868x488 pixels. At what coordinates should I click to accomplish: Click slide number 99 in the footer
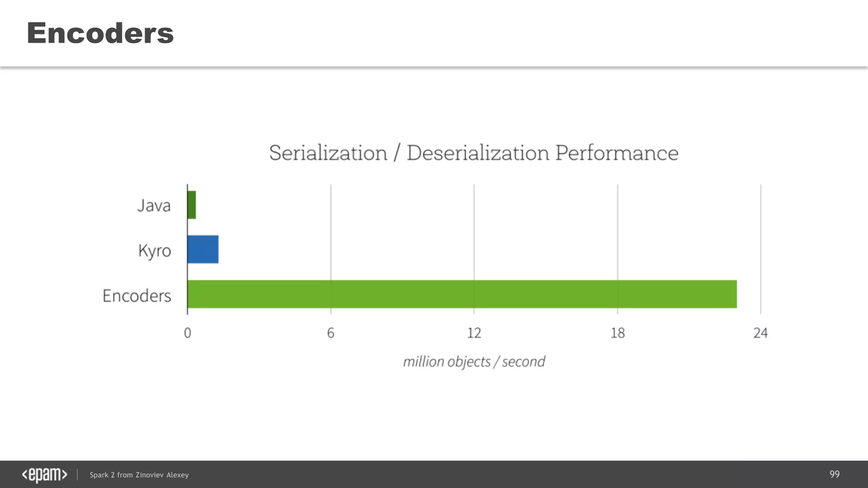point(834,474)
